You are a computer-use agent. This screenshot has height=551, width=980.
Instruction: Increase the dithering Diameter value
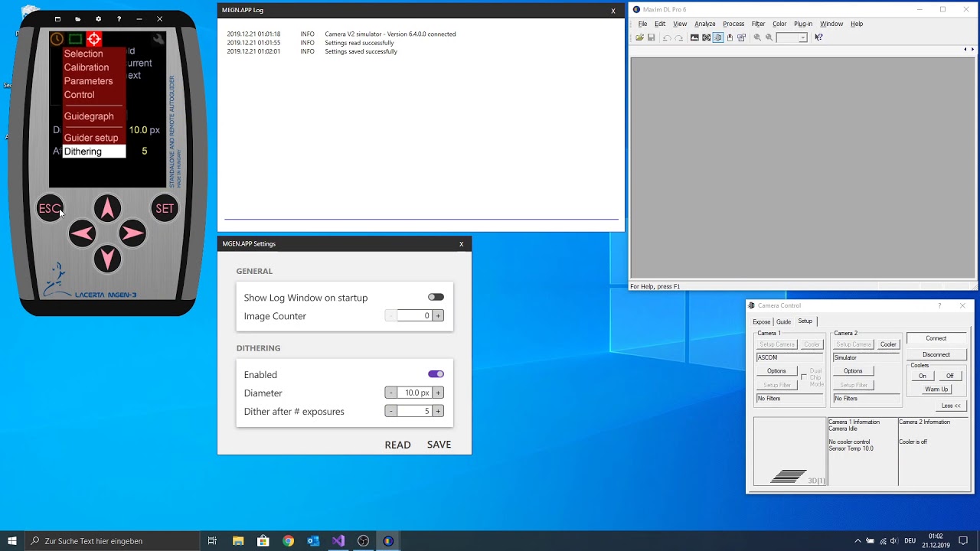tap(438, 393)
